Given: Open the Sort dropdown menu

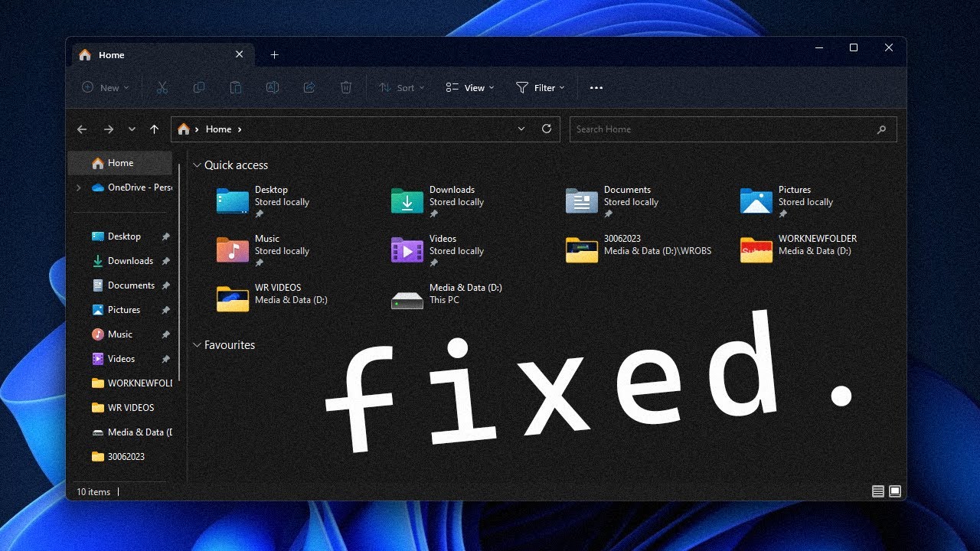Looking at the screenshot, I should [401, 88].
